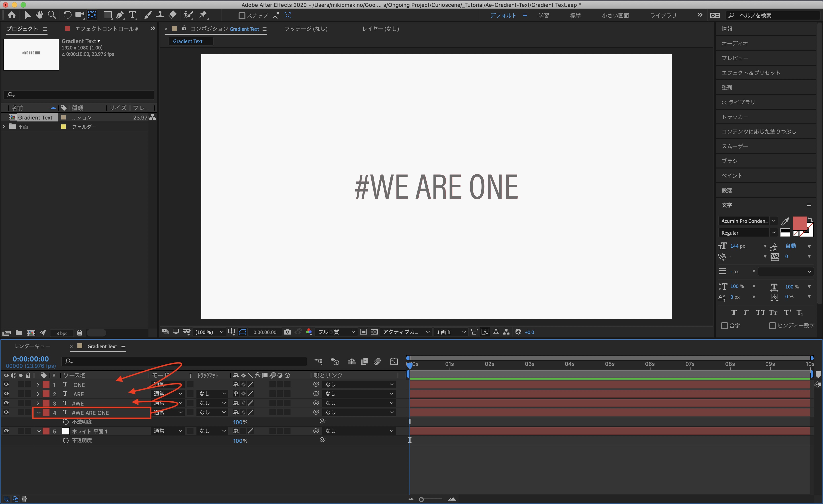Image resolution: width=823 pixels, height=504 pixels.
Task: Enable the スナップ snapping checkbox
Action: click(x=242, y=16)
